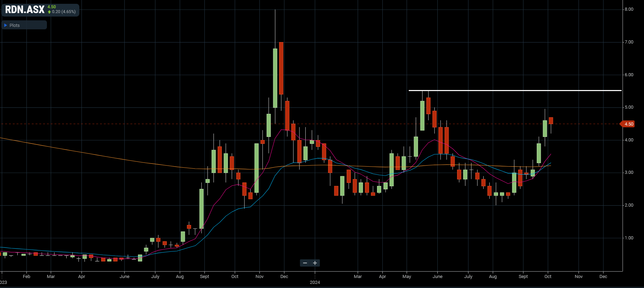Click the 5.00 price axis label
The image size is (644, 288).
point(629,107)
